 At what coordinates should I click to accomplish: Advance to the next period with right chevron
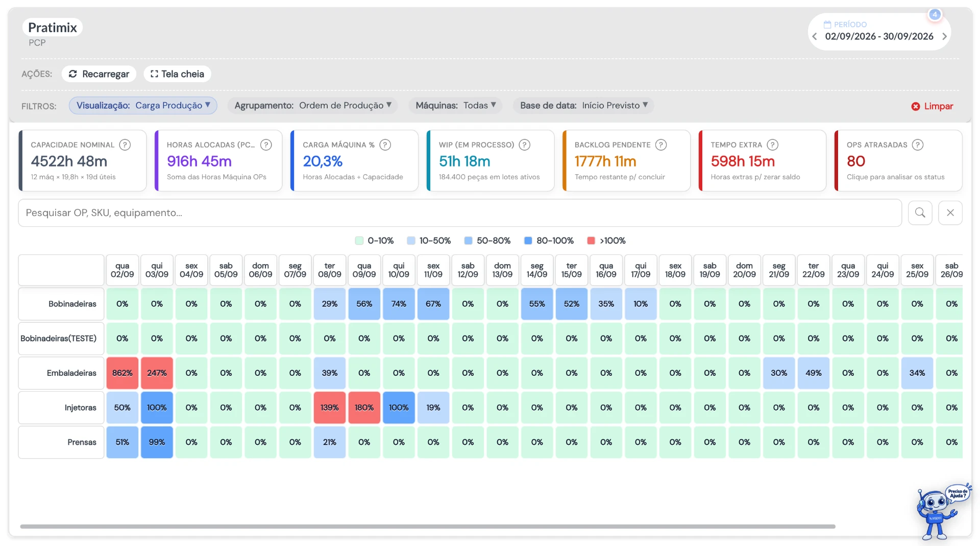tap(944, 36)
